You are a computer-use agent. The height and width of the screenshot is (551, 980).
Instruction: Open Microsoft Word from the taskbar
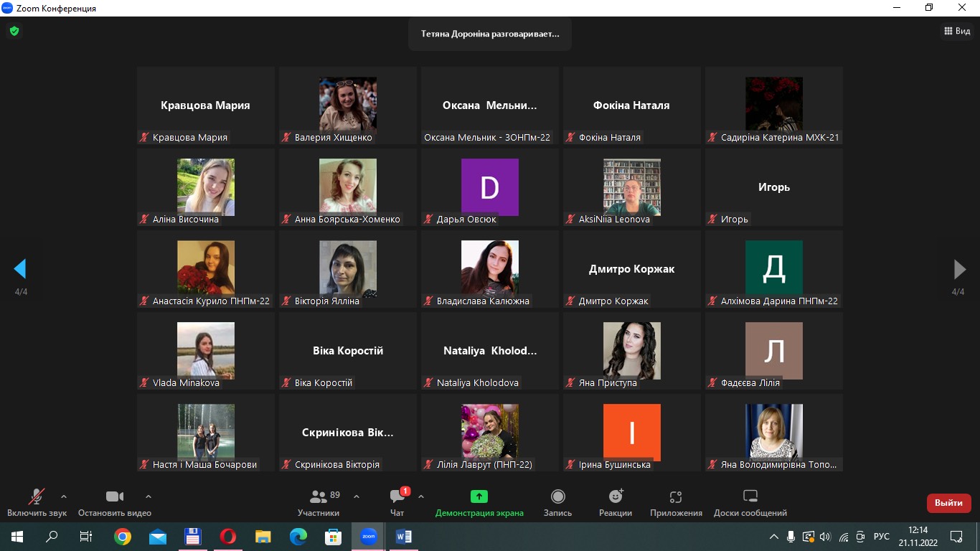[x=403, y=537]
